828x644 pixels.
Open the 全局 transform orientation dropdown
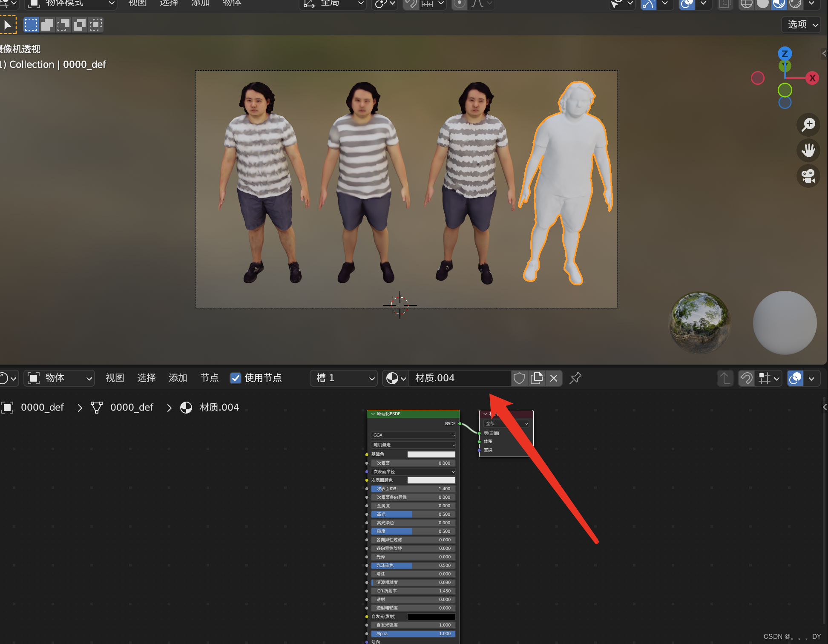pos(332,3)
